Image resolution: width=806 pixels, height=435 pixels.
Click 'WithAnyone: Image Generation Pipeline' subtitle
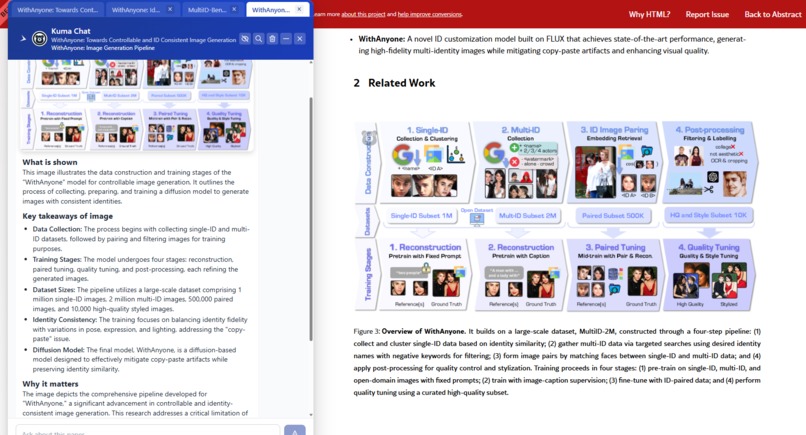103,48
